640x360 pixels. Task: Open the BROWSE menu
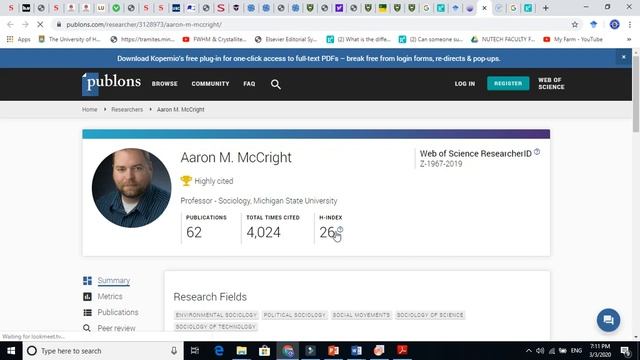[x=164, y=84]
